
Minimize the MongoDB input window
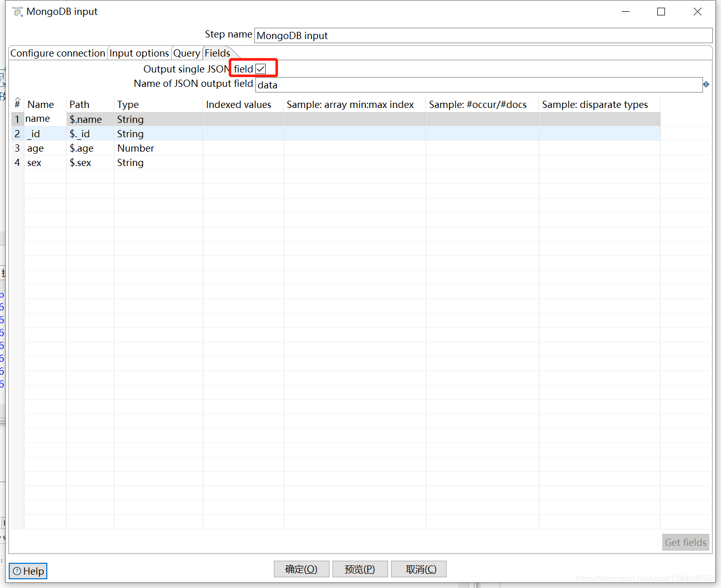tap(625, 11)
